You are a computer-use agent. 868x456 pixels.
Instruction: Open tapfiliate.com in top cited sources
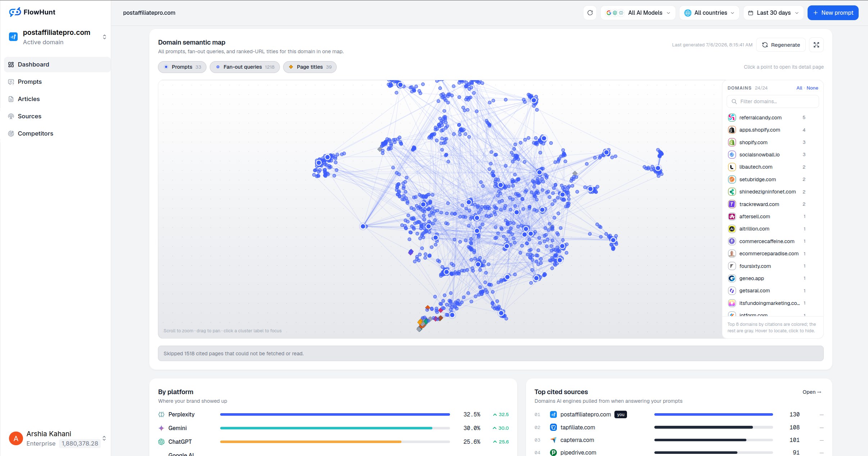pyautogui.click(x=578, y=427)
